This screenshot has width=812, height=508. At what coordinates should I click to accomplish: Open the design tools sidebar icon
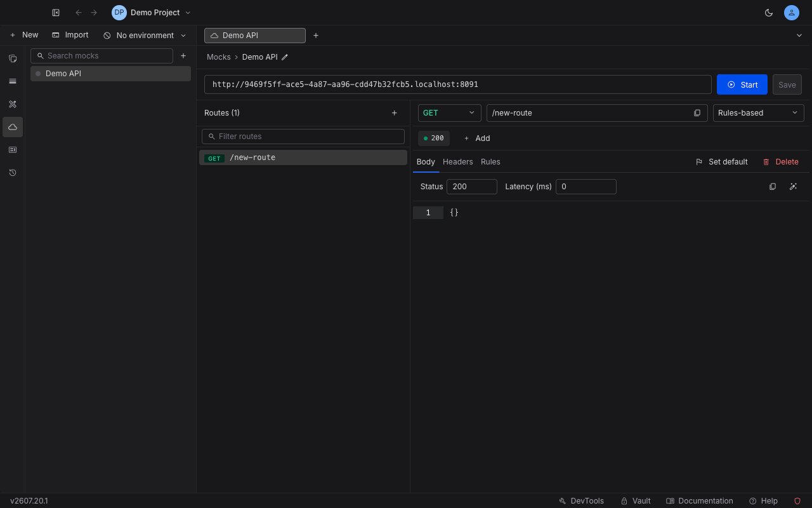13,104
